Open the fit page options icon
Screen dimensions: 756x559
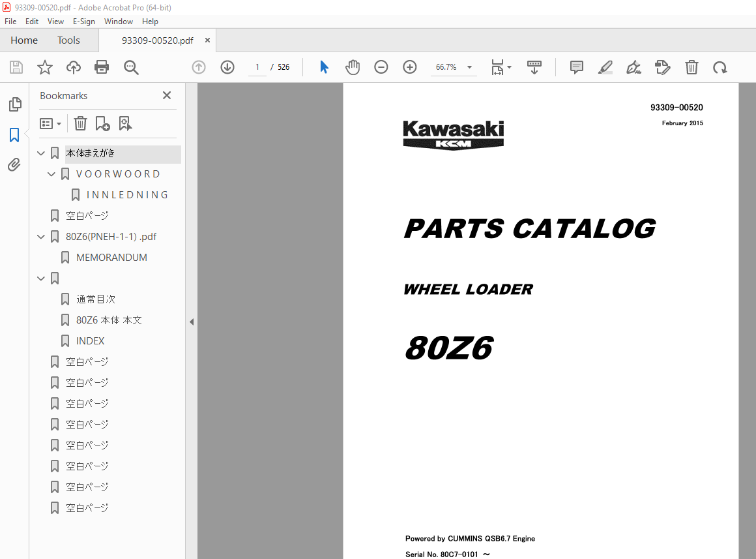pos(501,67)
